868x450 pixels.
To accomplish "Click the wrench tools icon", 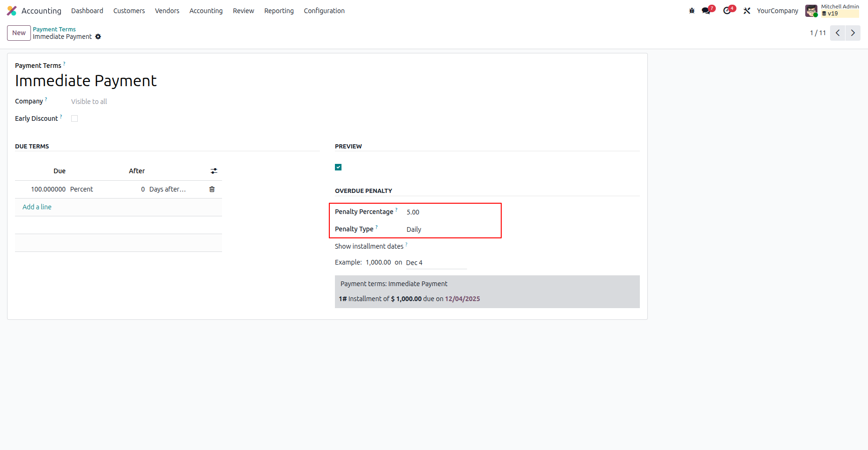I will 747,11.
